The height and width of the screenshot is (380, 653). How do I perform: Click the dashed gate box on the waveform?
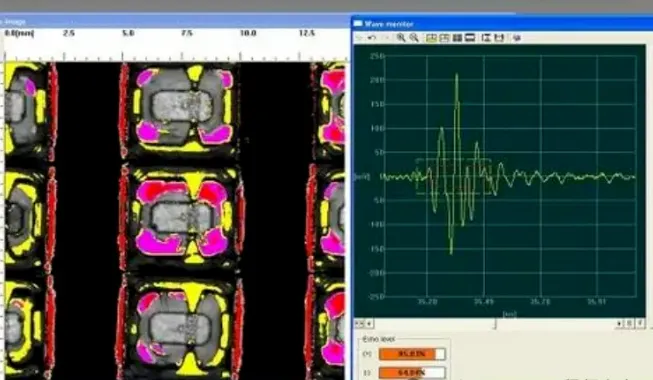tap(454, 177)
